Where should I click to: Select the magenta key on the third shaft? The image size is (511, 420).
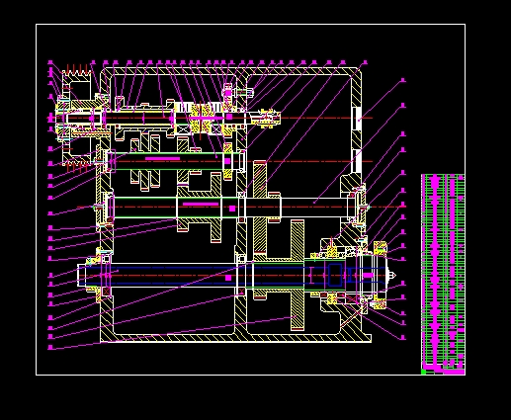click(x=201, y=205)
